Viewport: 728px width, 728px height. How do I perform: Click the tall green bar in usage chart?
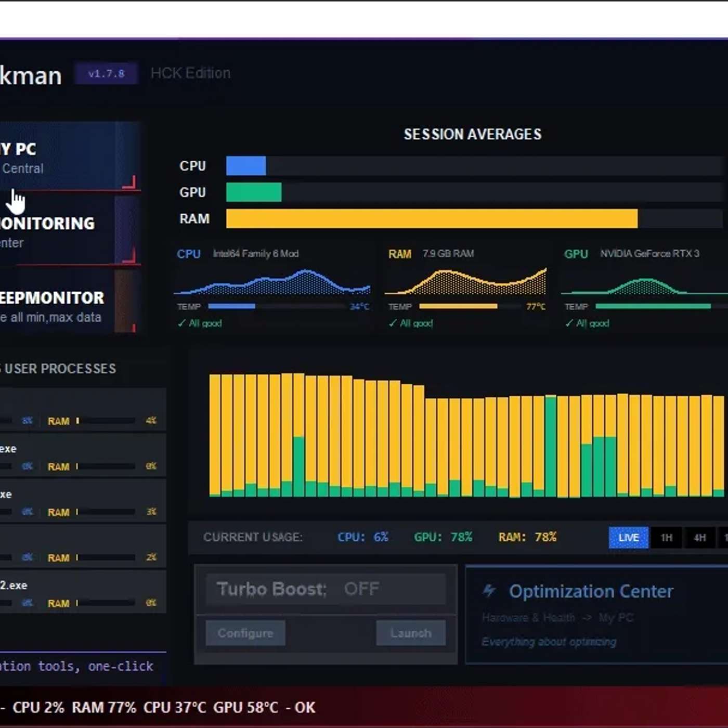[x=551, y=446]
